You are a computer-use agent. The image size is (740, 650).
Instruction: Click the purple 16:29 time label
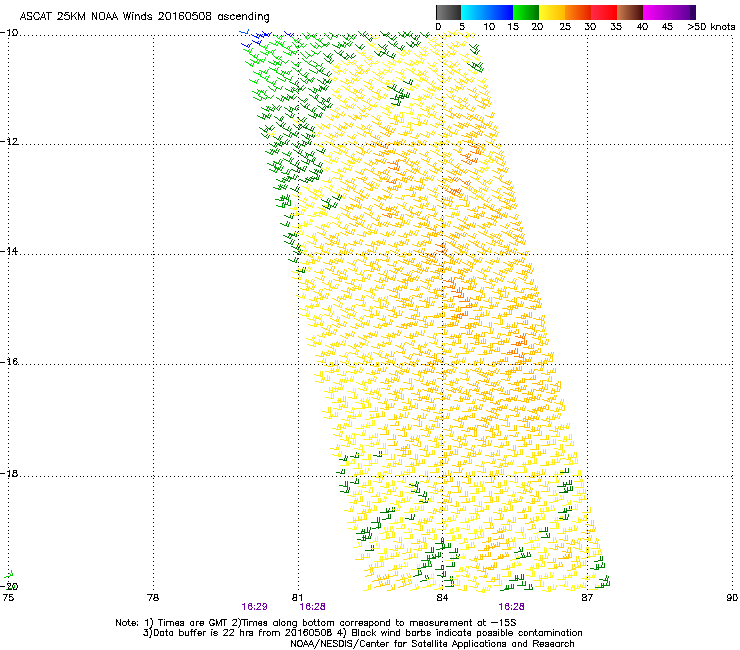click(x=254, y=607)
